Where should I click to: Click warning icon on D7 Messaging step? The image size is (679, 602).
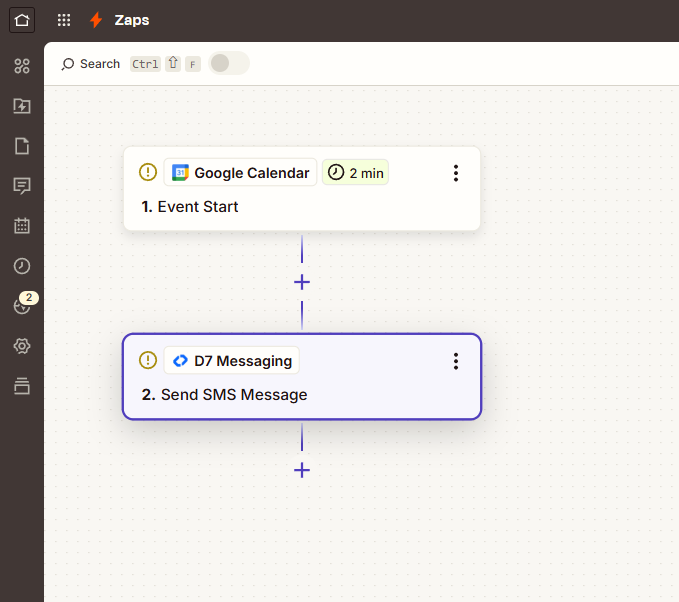pyautogui.click(x=148, y=360)
